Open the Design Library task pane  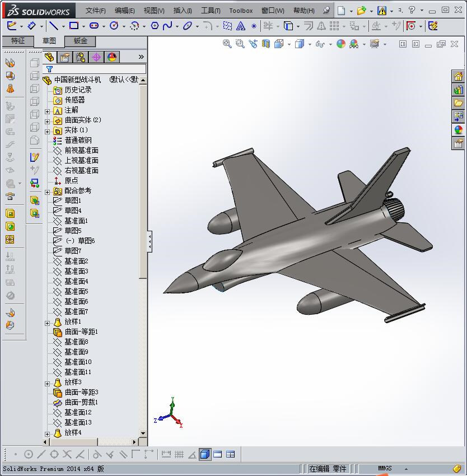click(458, 90)
